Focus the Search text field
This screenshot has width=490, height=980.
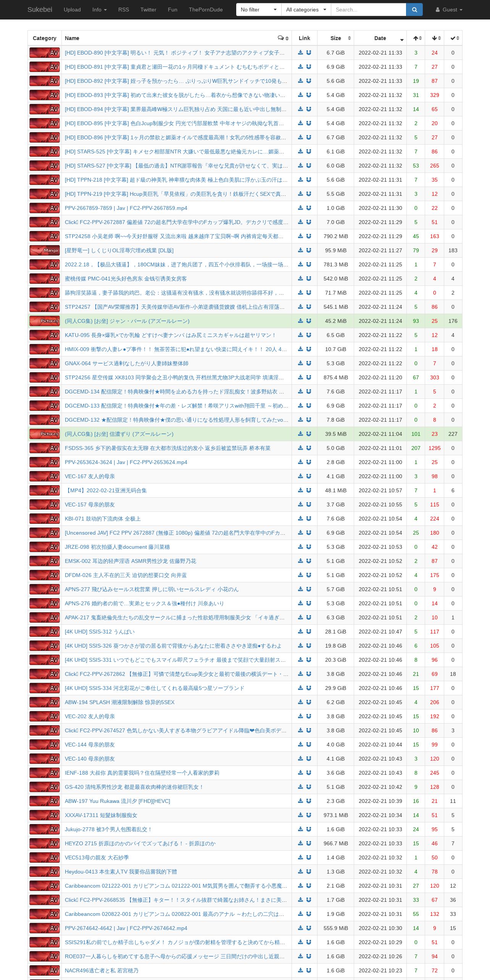pyautogui.click(x=368, y=10)
